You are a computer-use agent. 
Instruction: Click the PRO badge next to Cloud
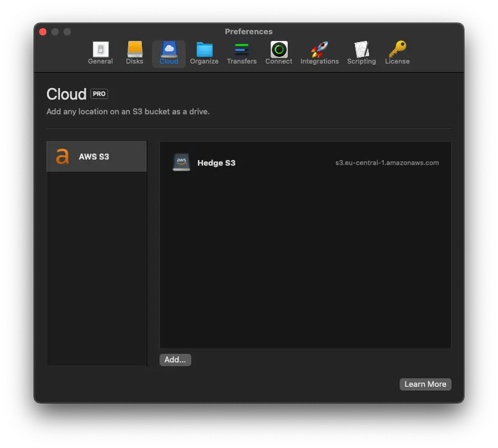click(x=99, y=94)
